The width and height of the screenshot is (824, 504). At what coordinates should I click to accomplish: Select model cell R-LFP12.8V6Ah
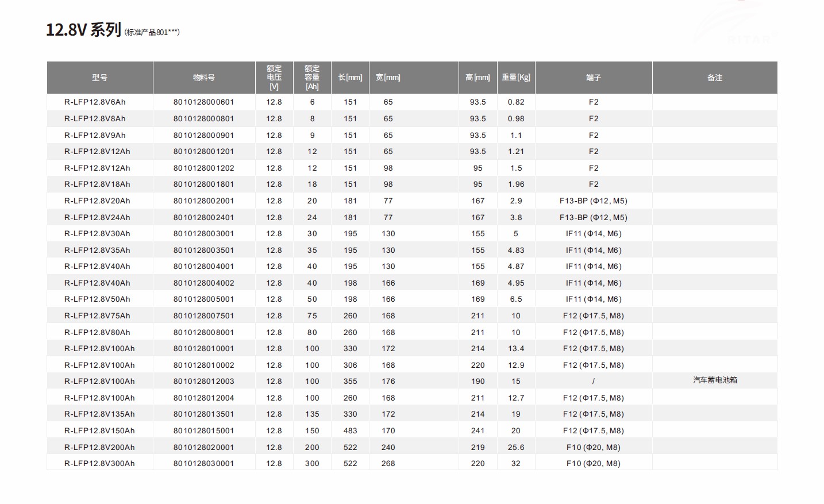[95, 102]
